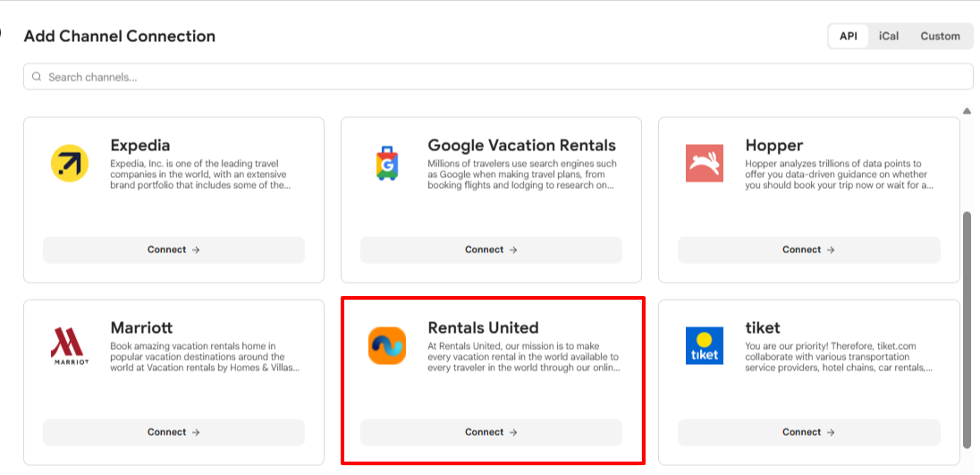Click the Add Channel Connection heading
Screen dimensions: 980x475
[x=120, y=37]
